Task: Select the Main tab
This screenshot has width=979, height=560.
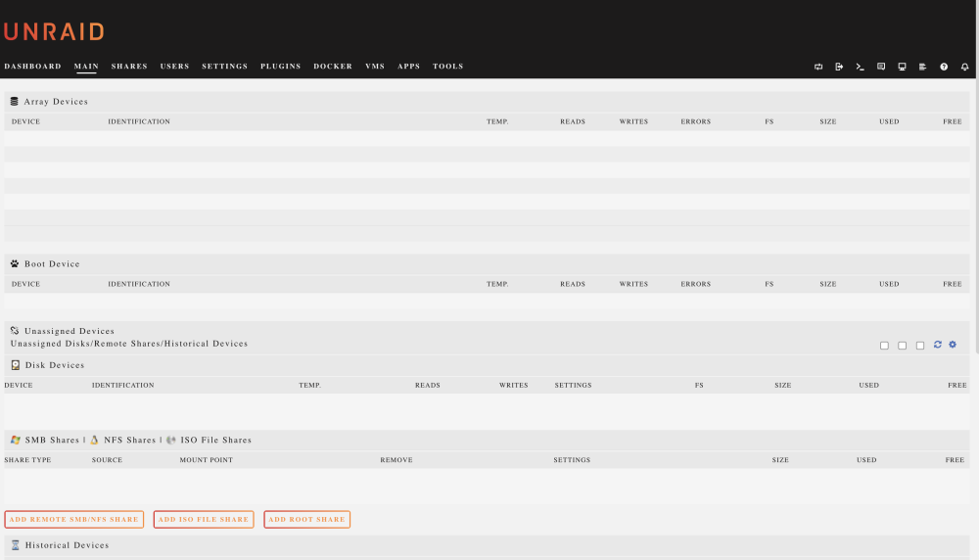Action: tap(86, 67)
